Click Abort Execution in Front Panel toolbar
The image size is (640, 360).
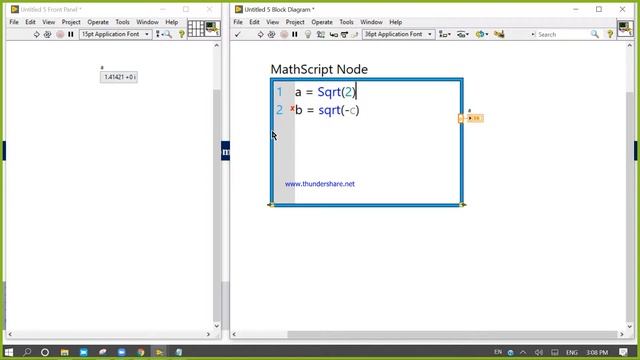click(60, 35)
